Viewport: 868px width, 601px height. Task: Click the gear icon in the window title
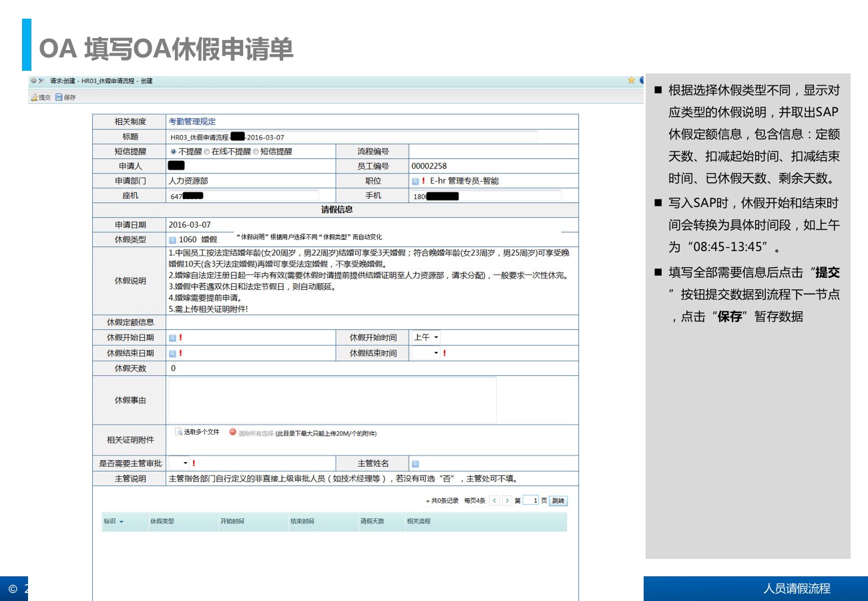click(x=33, y=81)
